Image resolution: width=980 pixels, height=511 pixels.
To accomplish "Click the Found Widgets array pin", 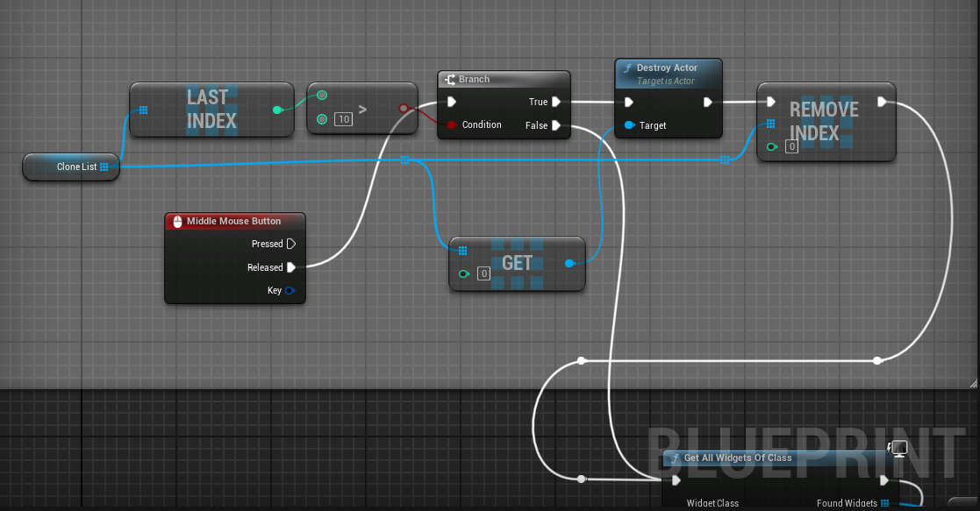I will (885, 503).
